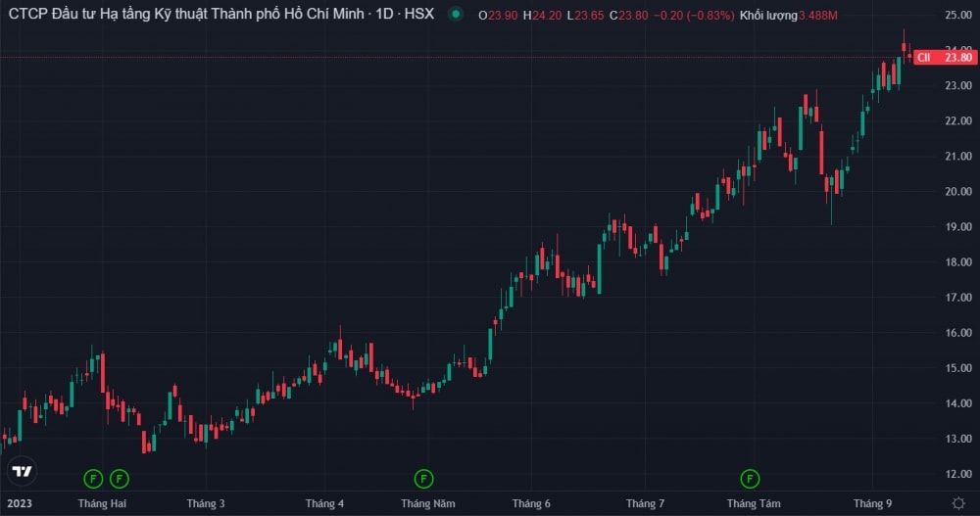Click the 13.00 price axis label
The image size is (980, 516).
[958, 439]
